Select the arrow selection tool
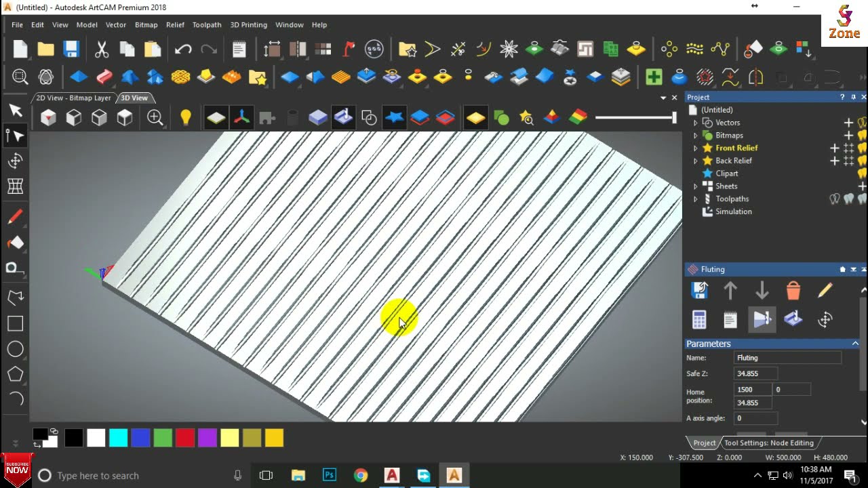This screenshot has height=488, width=868. (x=15, y=110)
